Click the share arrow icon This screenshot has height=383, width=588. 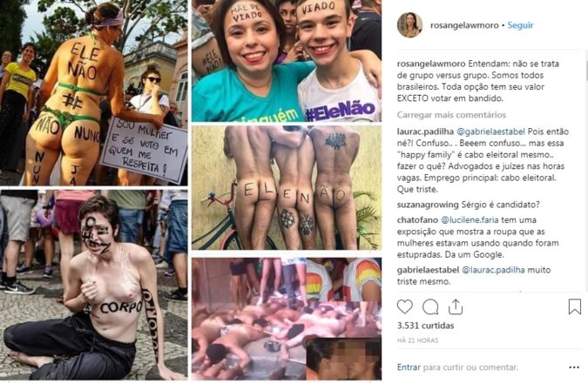pyautogui.click(x=456, y=306)
